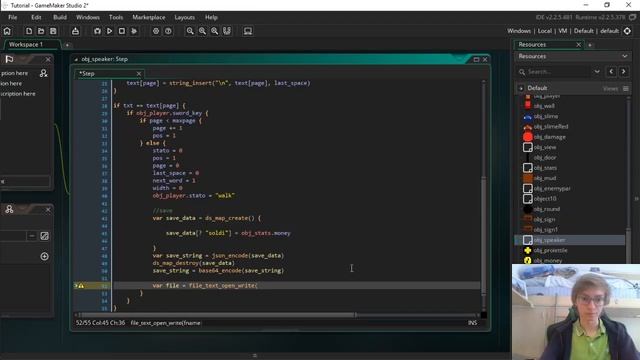This screenshot has width=640, height=360.
Task: Open the Edit menu
Action: 36,17
